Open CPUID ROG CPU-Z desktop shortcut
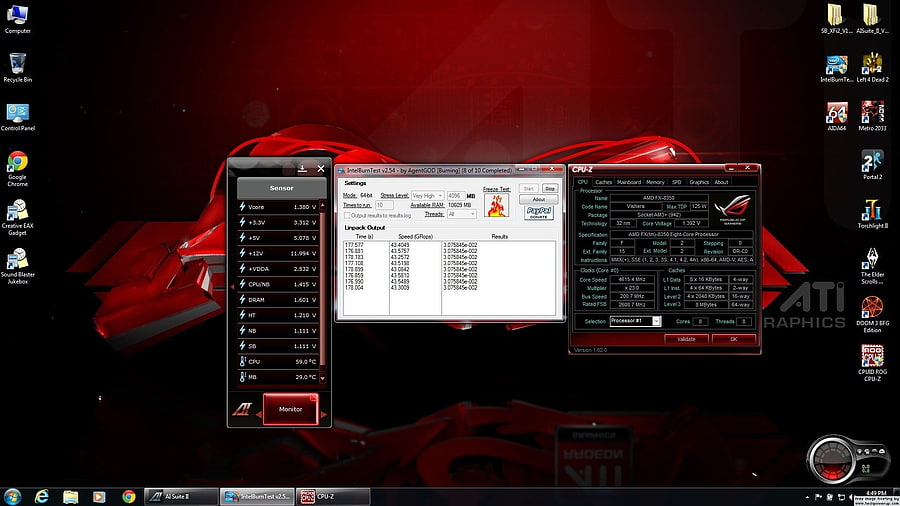The height and width of the screenshot is (506, 900). tap(872, 363)
